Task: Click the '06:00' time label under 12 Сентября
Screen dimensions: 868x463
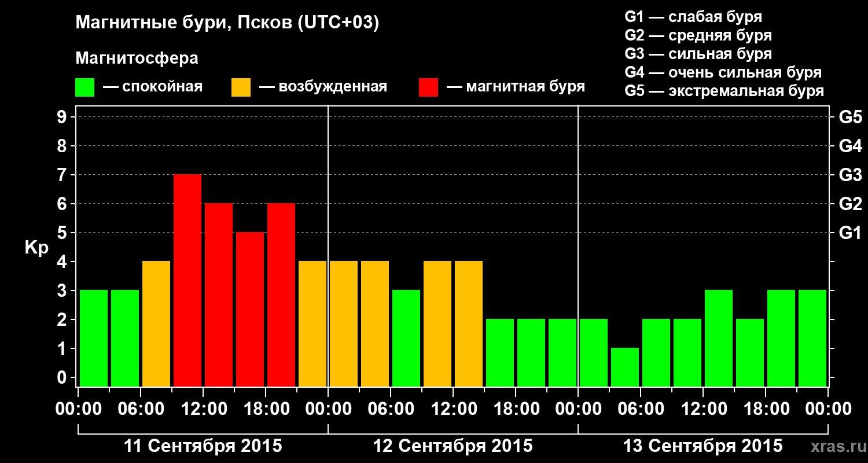Action: click(391, 409)
